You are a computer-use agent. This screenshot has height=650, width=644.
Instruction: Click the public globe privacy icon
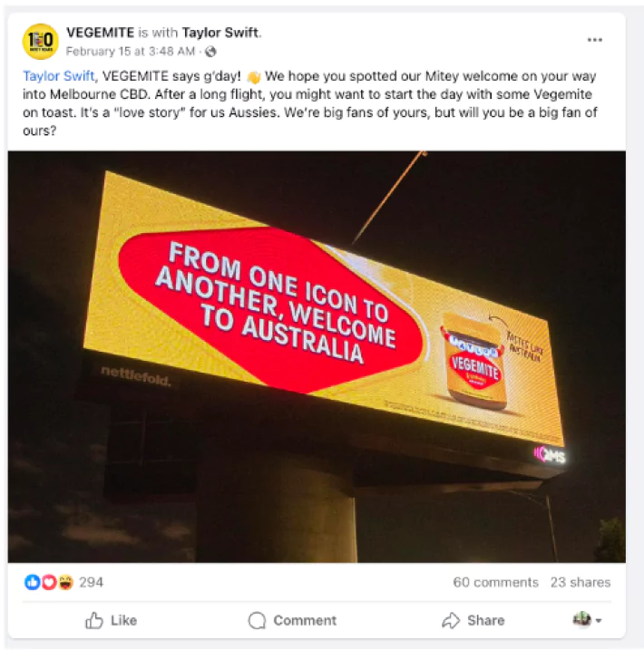(210, 52)
